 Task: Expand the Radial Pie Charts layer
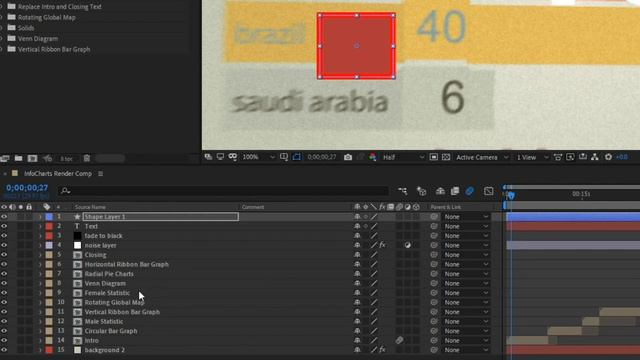tap(40, 274)
